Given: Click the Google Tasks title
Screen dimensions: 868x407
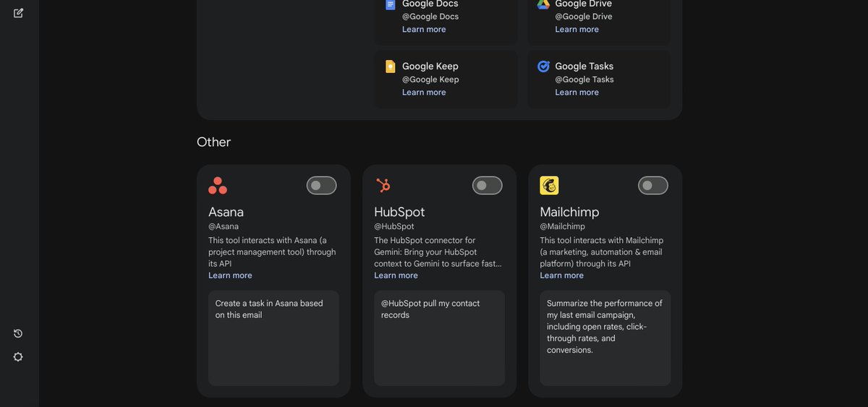Looking at the screenshot, I should point(584,67).
